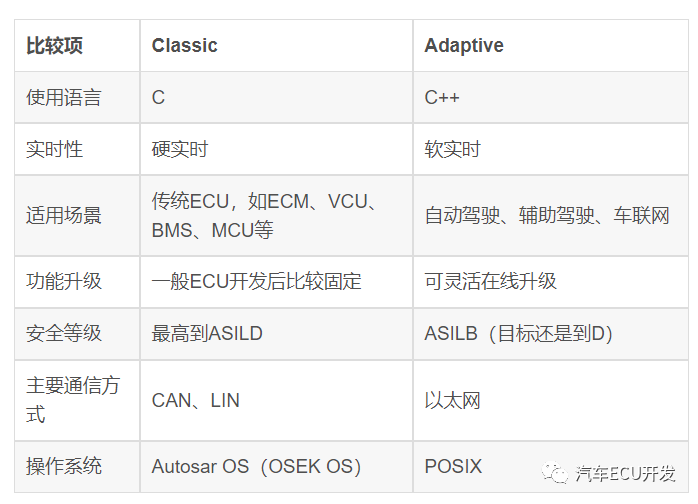Viewport: 698px width, 504px height.
Task: Click the 以太网 cell
Action: 551,400
